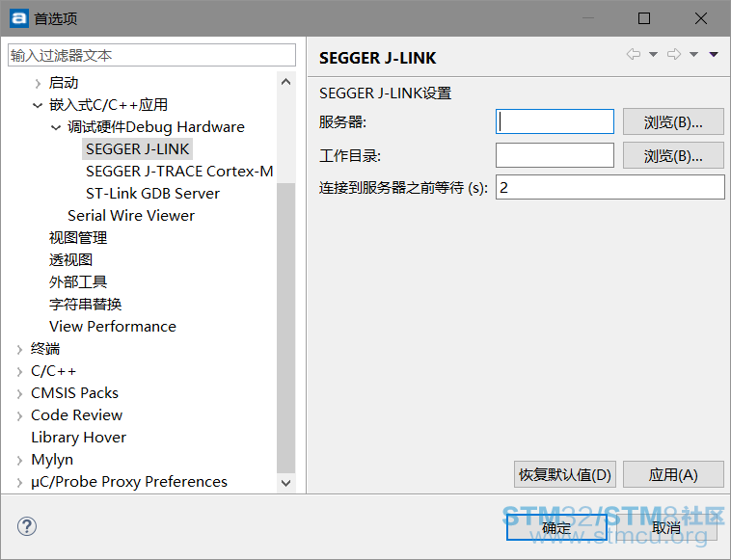Click the tree vertical scrollbar thumb

(x=286, y=329)
